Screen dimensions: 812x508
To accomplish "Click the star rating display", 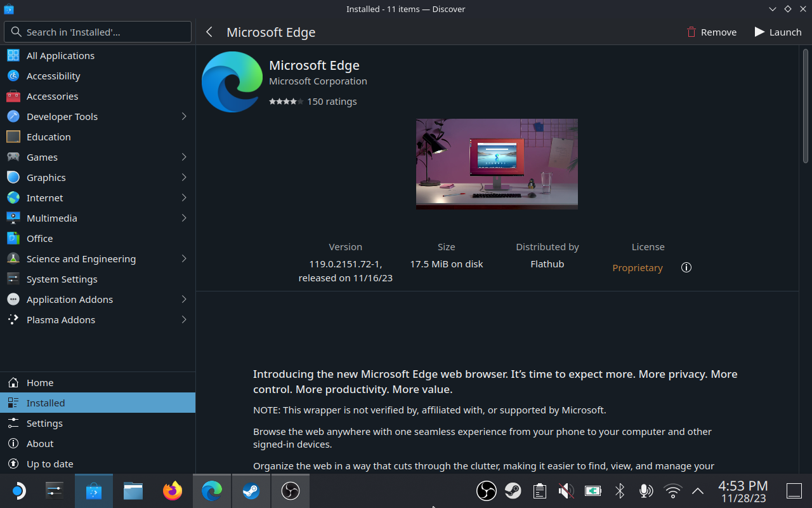I will (x=286, y=102).
